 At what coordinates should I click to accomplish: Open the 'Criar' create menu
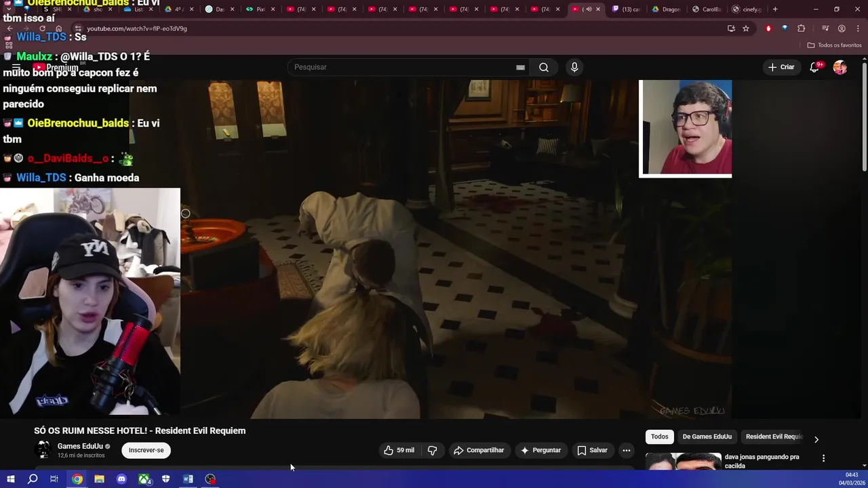click(x=781, y=67)
